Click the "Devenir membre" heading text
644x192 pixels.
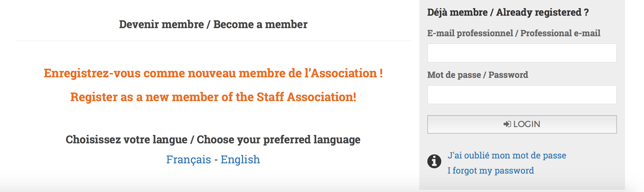[x=161, y=25]
